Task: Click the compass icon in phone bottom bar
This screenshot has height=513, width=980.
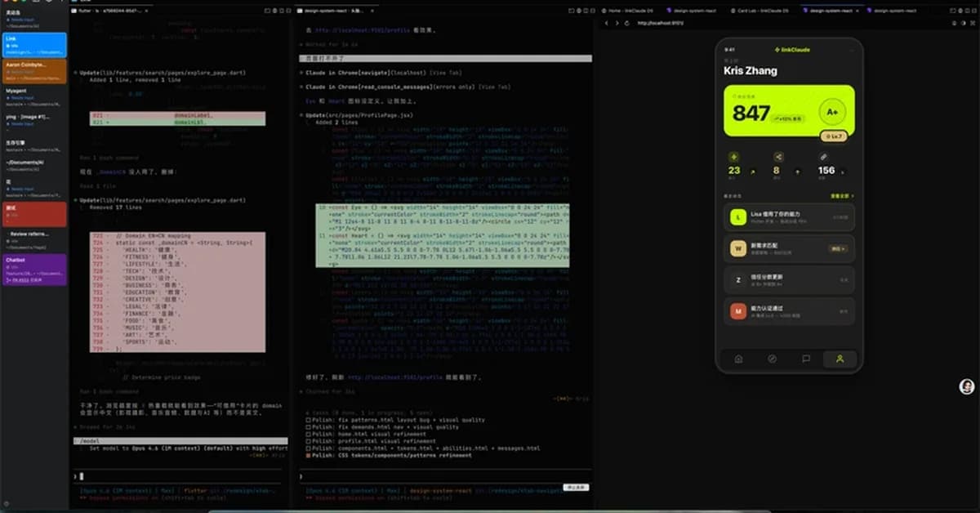Action: click(x=773, y=359)
